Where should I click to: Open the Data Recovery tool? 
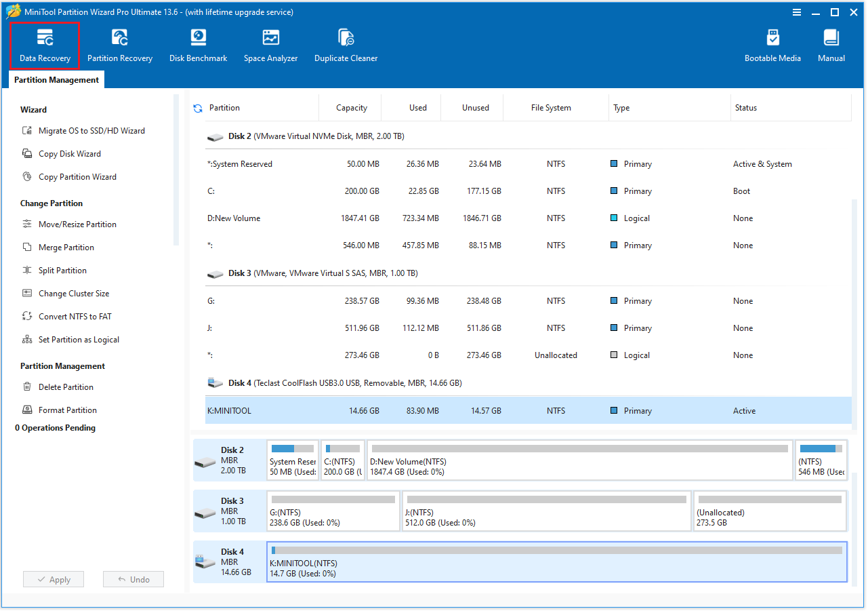44,45
